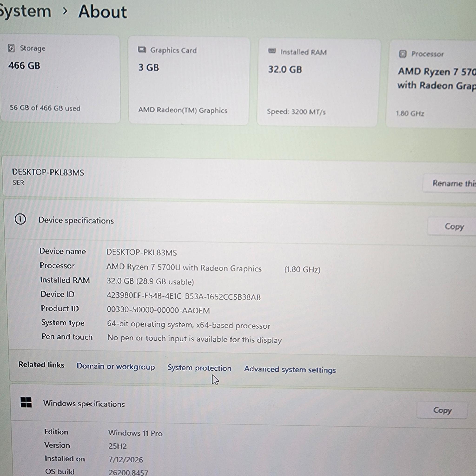The height and width of the screenshot is (476, 476).
Task: Copy the Device specifications
Action: [x=452, y=226]
